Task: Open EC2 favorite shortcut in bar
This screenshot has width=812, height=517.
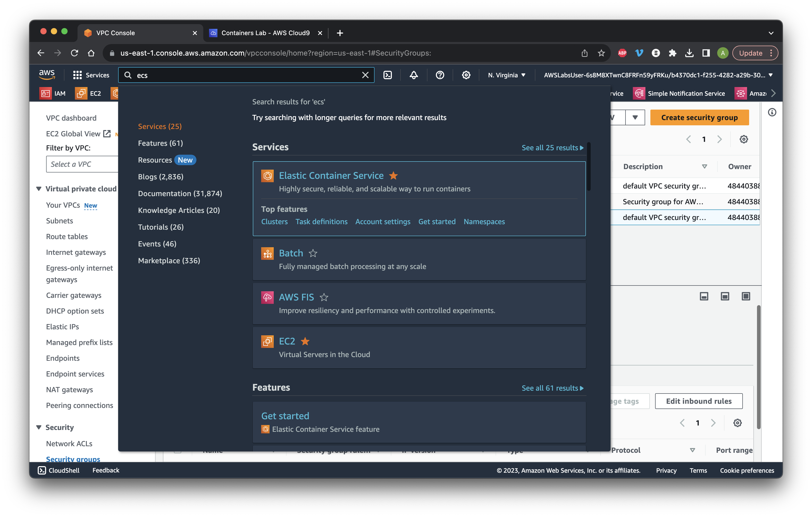Action: pos(88,94)
